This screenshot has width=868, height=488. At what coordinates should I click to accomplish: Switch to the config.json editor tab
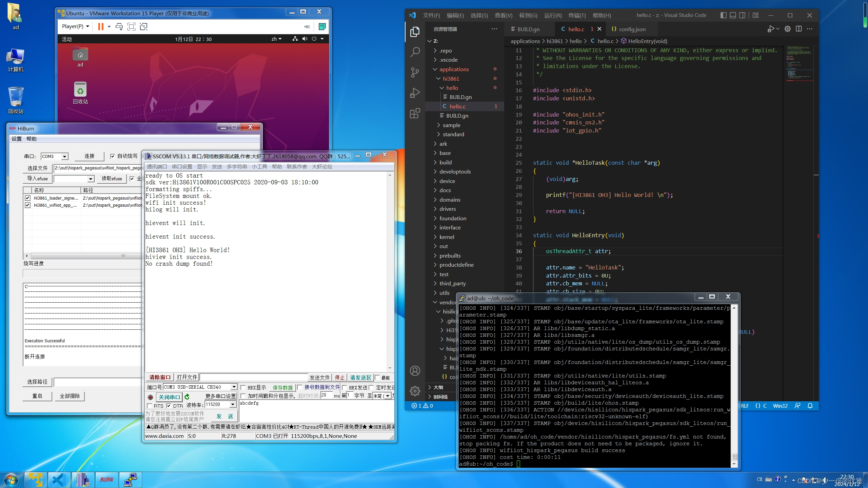coord(632,29)
